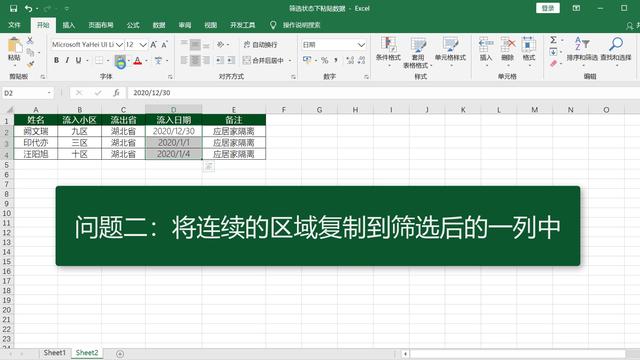
Task: Open the 文件 file tab
Action: pos(14,25)
